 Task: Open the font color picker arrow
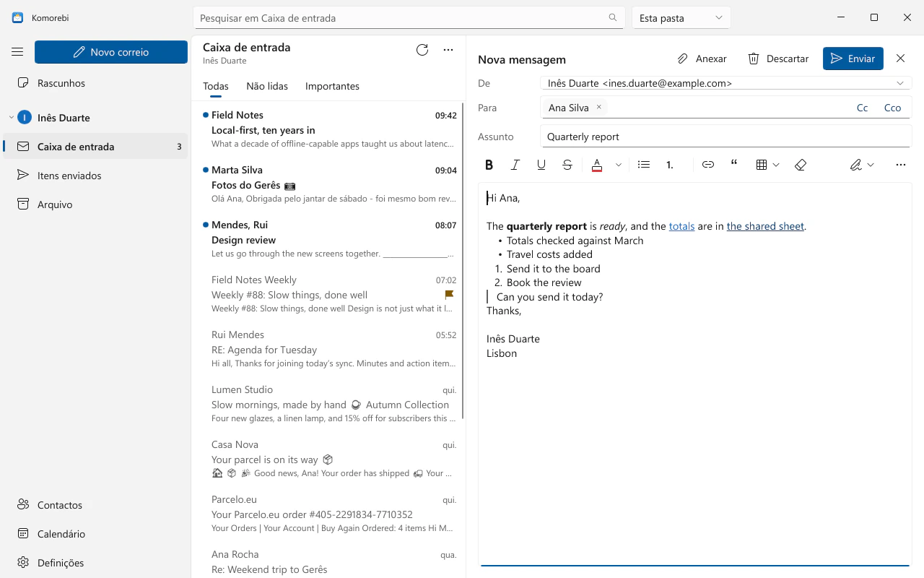point(619,165)
